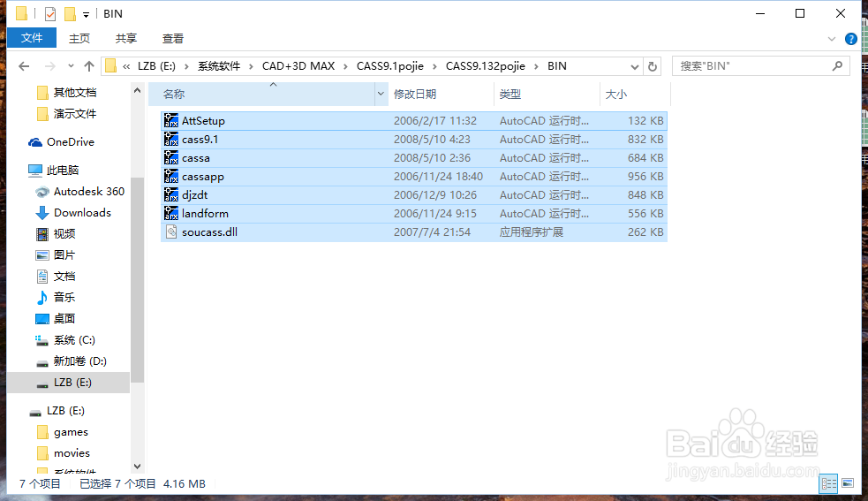Click the search magnifier icon
This screenshot has width=868, height=501.
[838, 66]
